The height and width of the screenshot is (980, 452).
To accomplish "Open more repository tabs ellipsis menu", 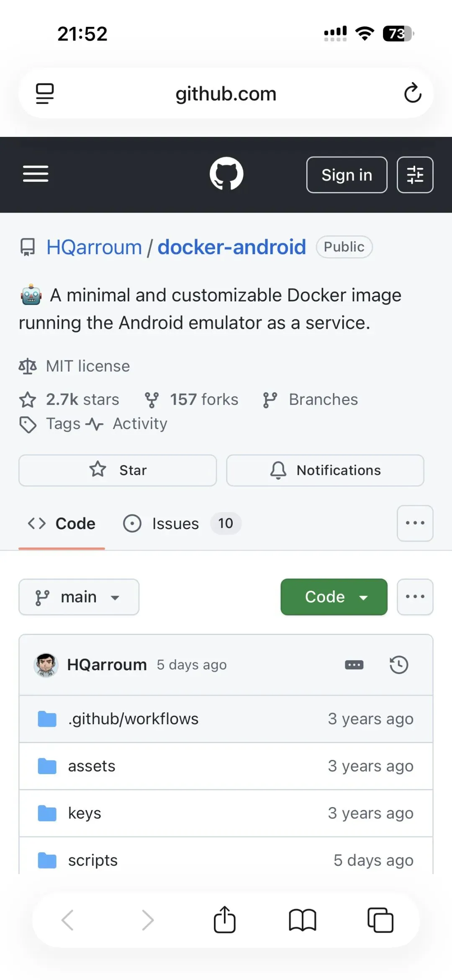I will 415,523.
